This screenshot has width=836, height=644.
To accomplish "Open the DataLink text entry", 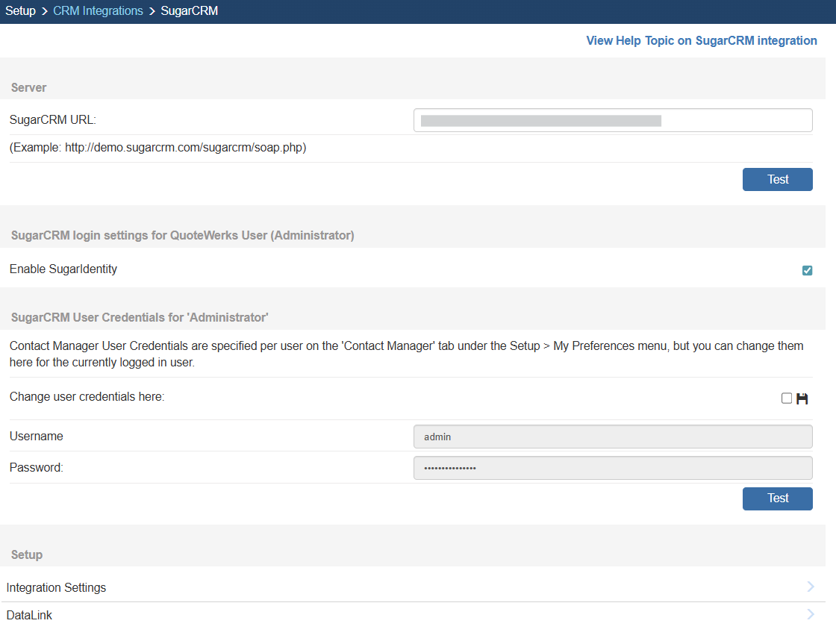I will (x=30, y=616).
